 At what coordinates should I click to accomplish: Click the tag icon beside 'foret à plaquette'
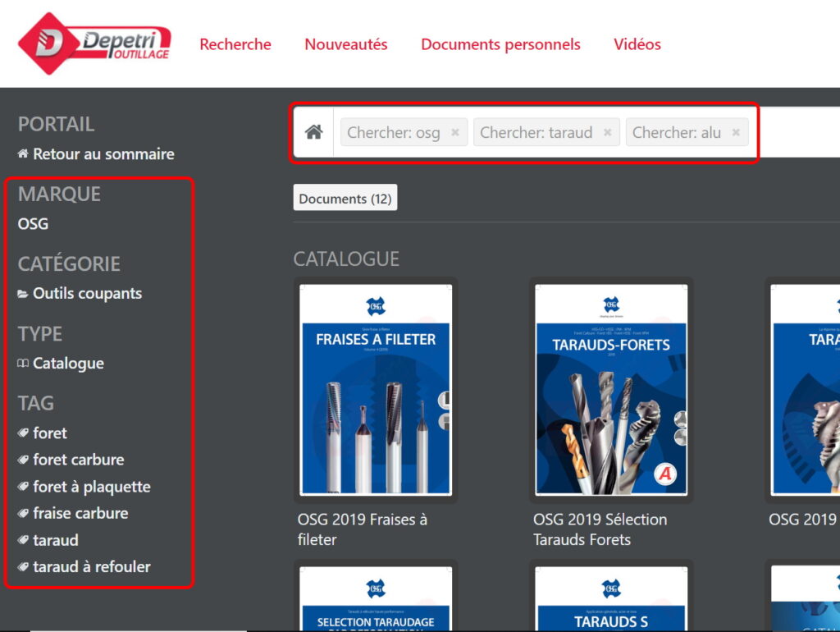tap(23, 486)
